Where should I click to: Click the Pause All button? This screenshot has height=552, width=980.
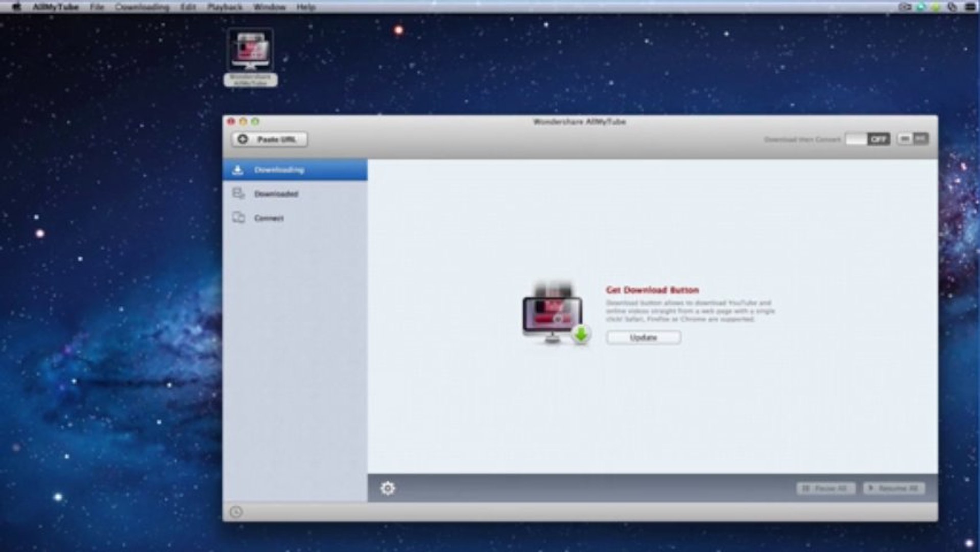click(826, 489)
